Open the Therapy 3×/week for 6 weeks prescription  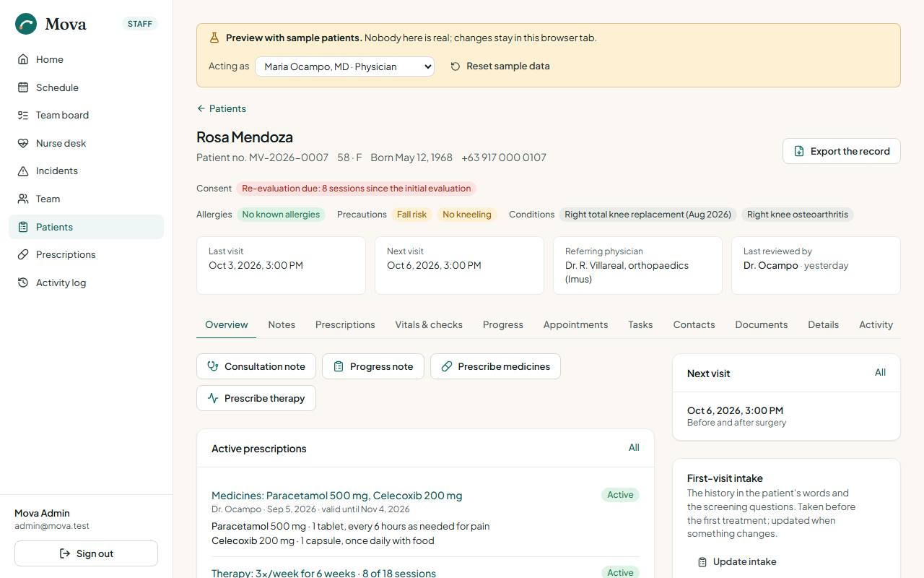pos(323,573)
